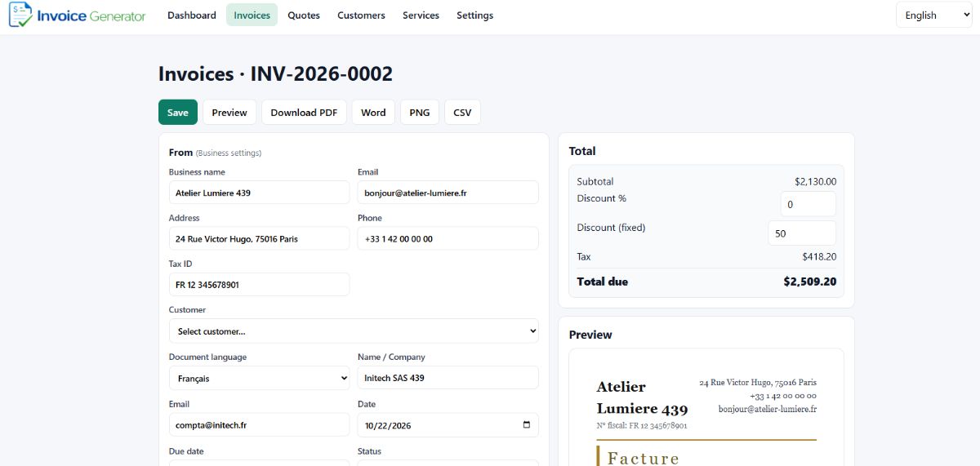
Task: Go to the Invoices tab
Action: (x=252, y=15)
